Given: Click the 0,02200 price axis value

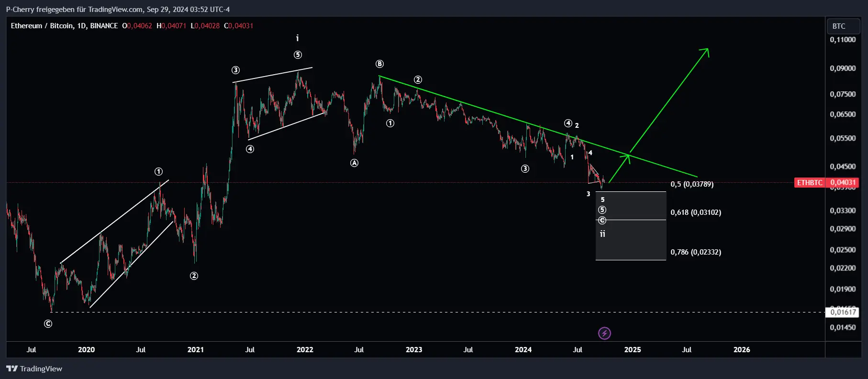Looking at the screenshot, I should [x=843, y=268].
